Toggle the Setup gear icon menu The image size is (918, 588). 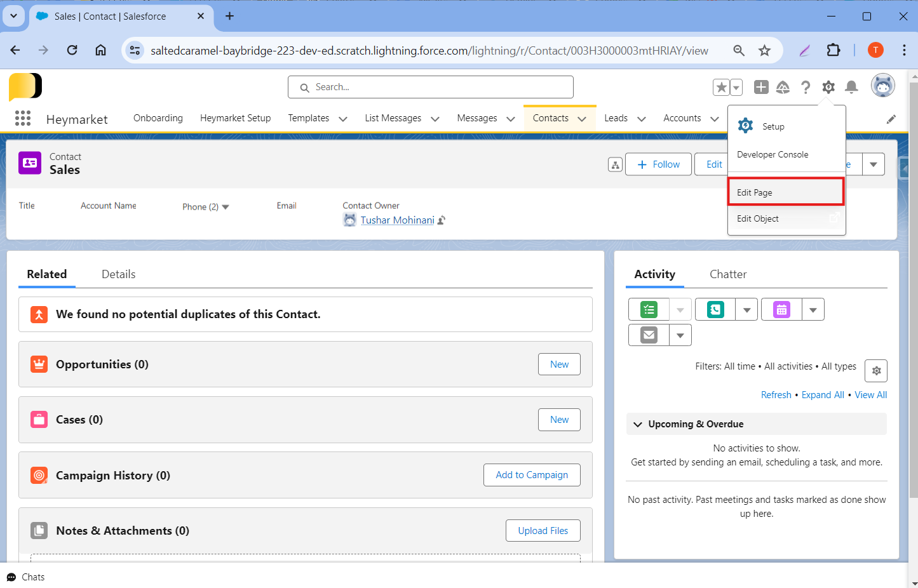point(828,87)
